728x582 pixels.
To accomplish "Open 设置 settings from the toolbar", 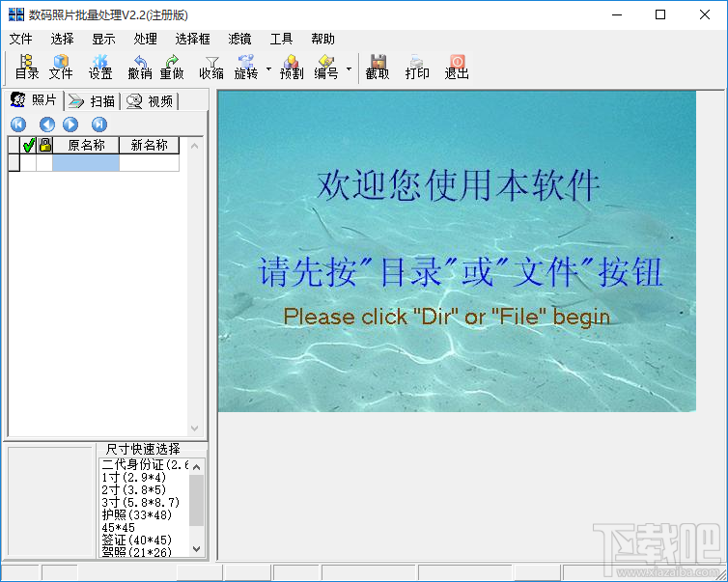I will pos(100,67).
